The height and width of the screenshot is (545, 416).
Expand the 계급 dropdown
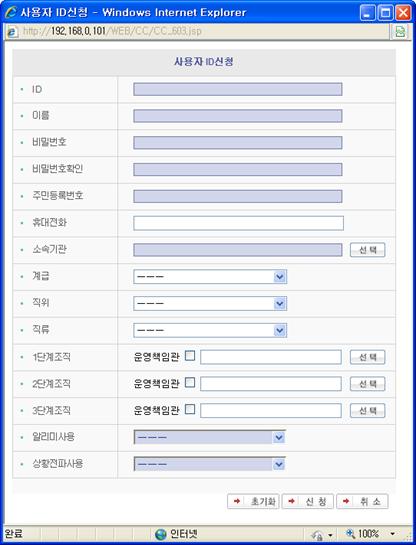tap(210, 277)
